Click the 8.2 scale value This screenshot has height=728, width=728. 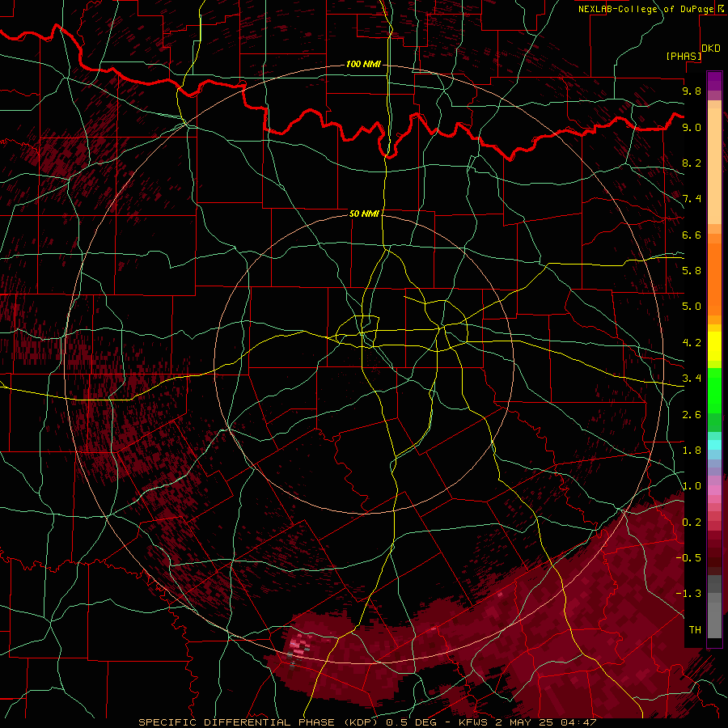(692, 163)
